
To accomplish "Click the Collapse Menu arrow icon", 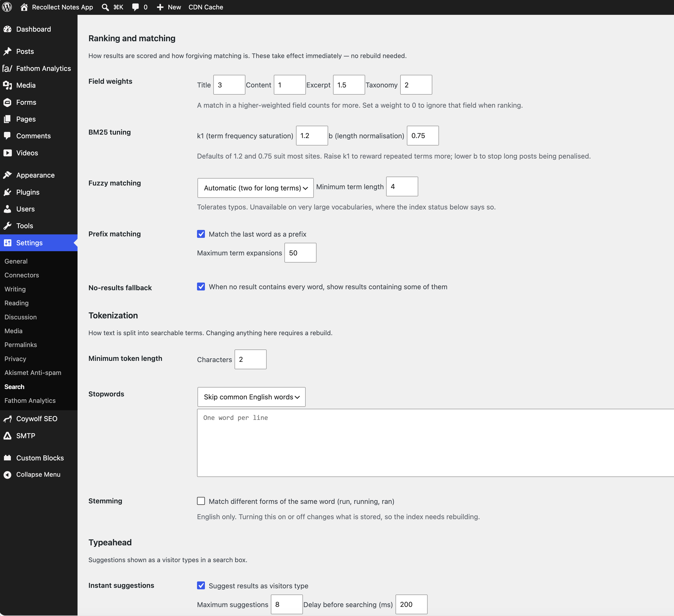I will (7, 474).
